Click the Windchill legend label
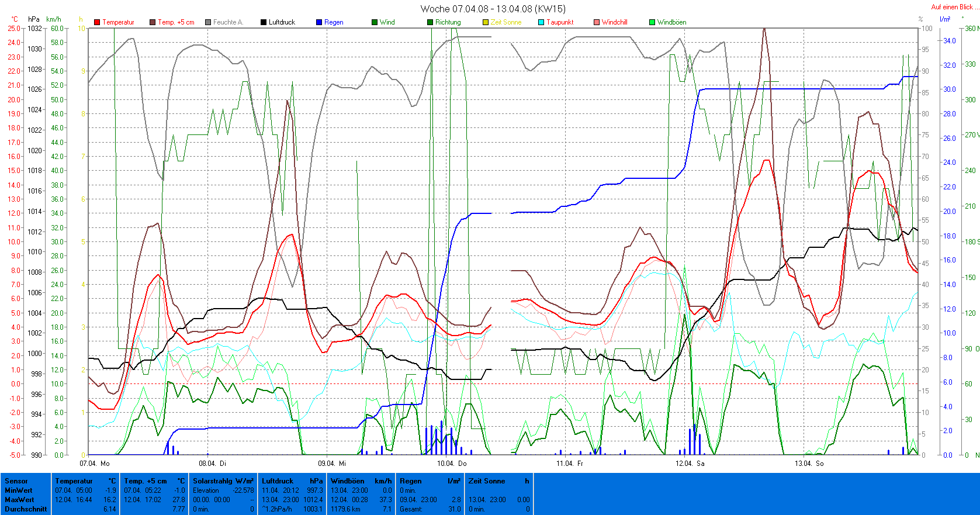Image resolution: width=980 pixels, height=515 pixels. point(614,22)
